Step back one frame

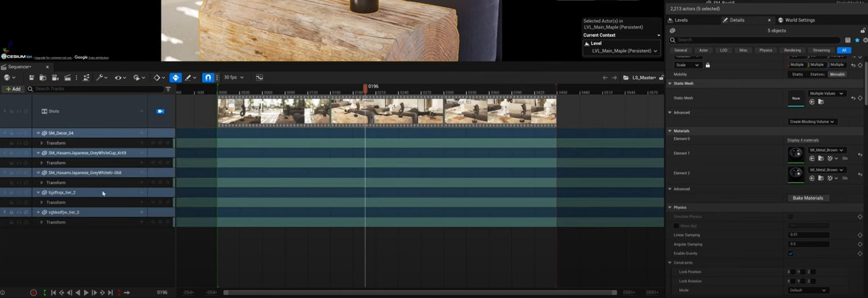click(70, 293)
